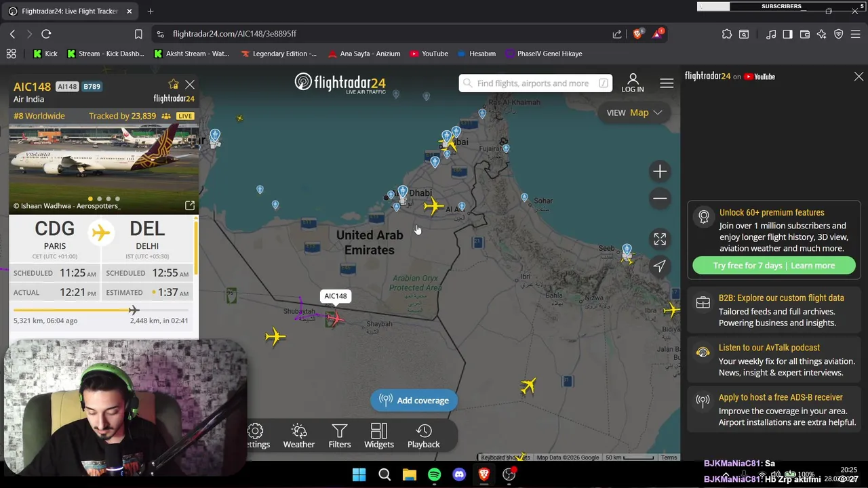Viewport: 868px width, 488px height.
Task: Click yellow plane west of Shubaytah
Action: [x=275, y=336]
